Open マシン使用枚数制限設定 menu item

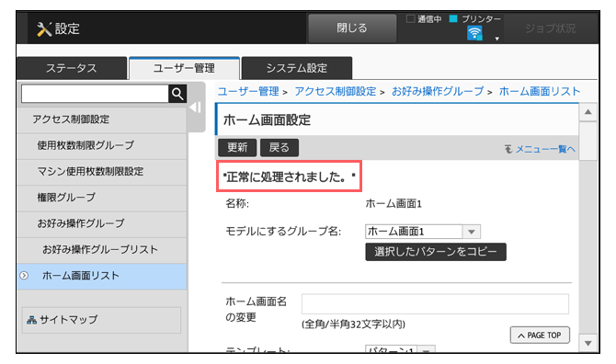point(102,172)
